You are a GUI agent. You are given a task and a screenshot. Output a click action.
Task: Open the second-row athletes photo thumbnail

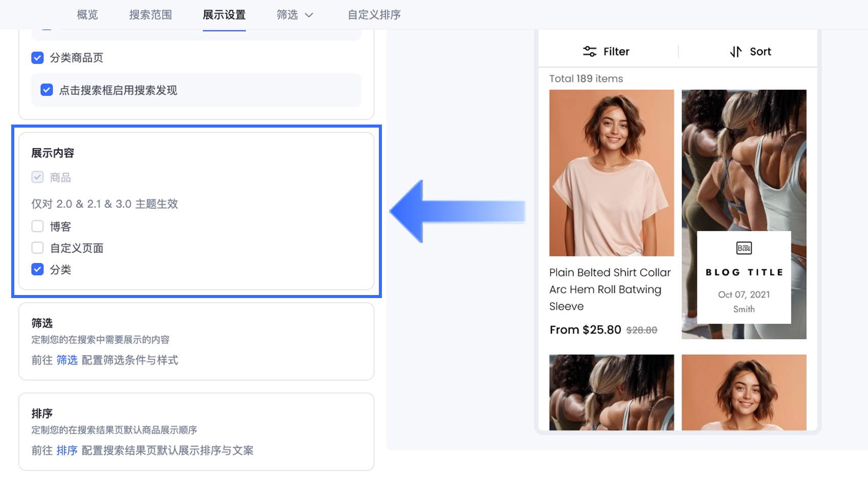[612, 392]
